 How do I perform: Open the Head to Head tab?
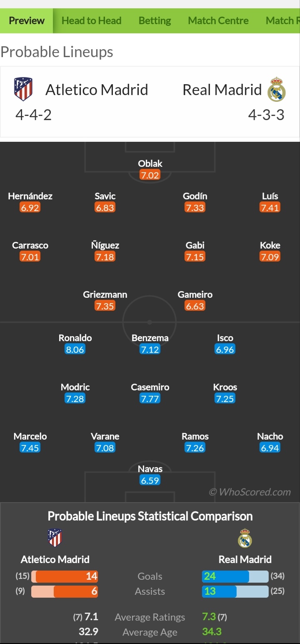91,20
